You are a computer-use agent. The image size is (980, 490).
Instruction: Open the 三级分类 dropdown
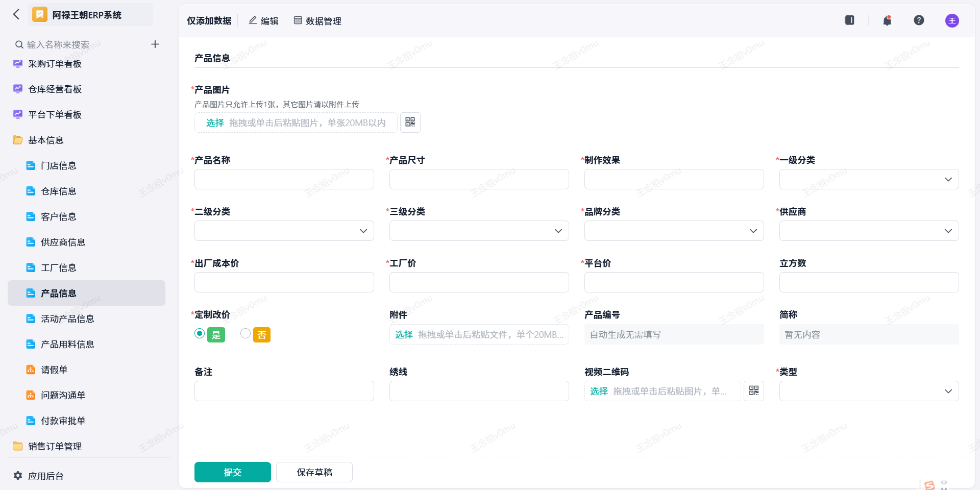tap(479, 231)
